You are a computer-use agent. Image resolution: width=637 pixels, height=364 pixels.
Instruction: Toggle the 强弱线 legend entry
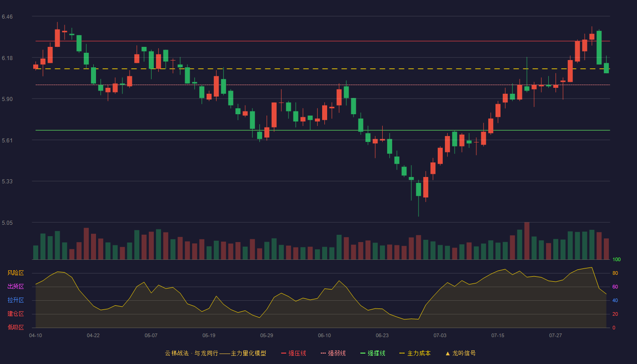tap(333, 353)
